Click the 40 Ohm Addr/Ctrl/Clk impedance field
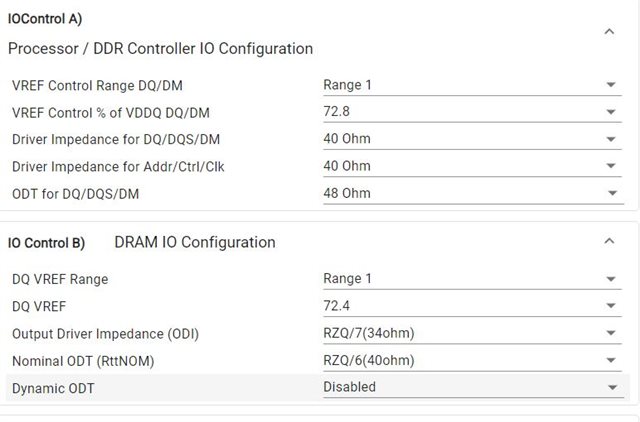The image size is (640, 422). [x=472, y=166]
